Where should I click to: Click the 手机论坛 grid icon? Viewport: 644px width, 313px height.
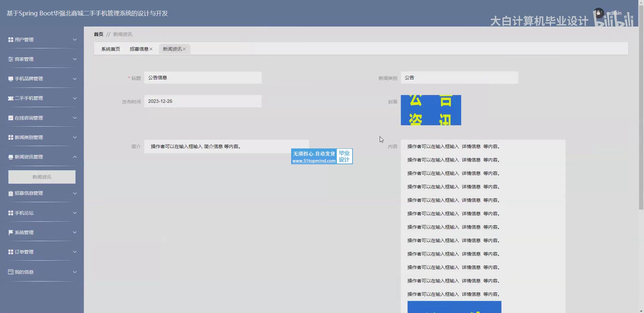tap(11, 213)
